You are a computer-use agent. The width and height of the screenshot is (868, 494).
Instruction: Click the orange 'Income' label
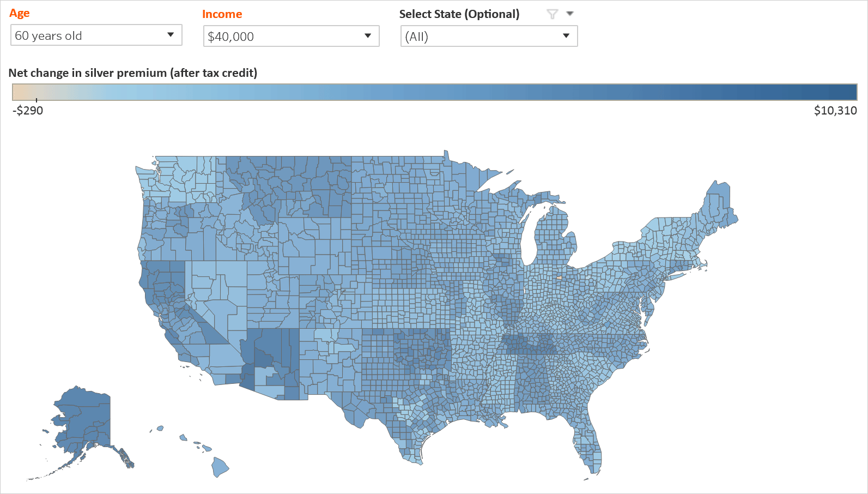[x=222, y=14]
